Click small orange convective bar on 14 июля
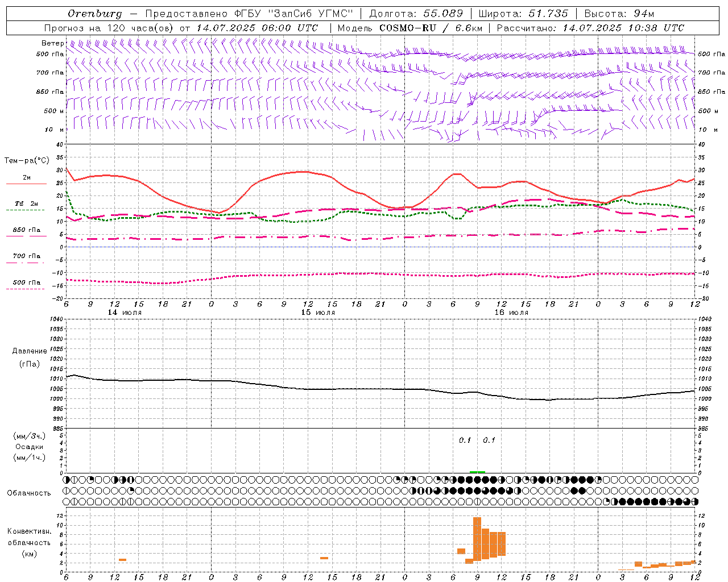Viewport: 728px width, 582px height. coord(122,560)
